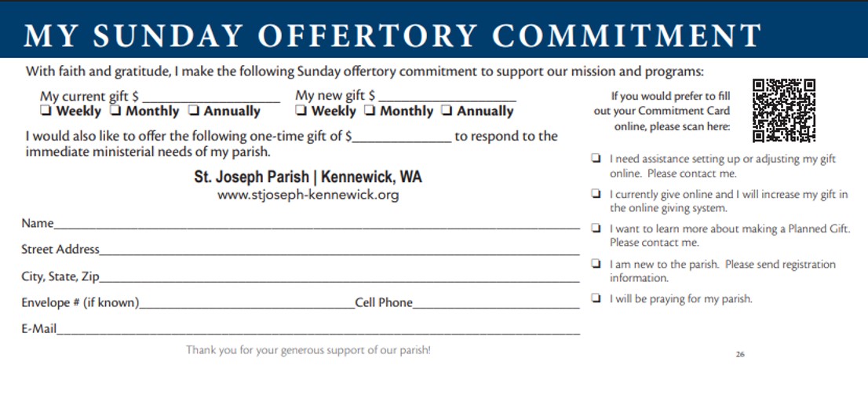Click the one-time gift amount blank
Screen dimensions: 868x402
pyautogui.click(x=402, y=137)
